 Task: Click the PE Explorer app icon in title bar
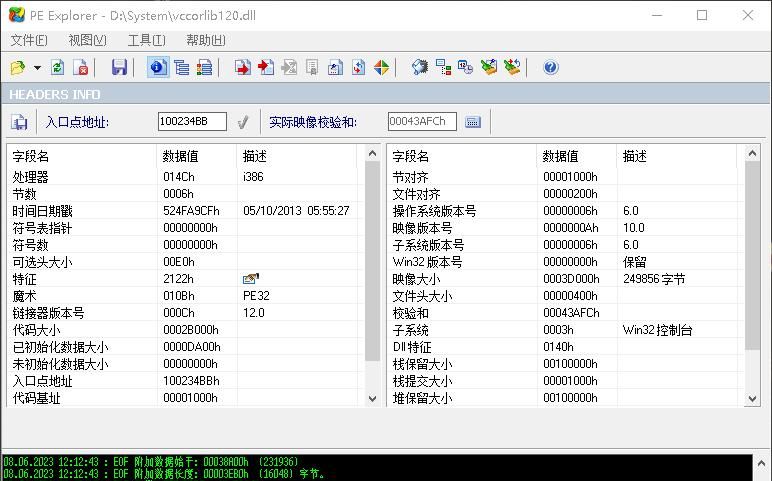[17, 15]
